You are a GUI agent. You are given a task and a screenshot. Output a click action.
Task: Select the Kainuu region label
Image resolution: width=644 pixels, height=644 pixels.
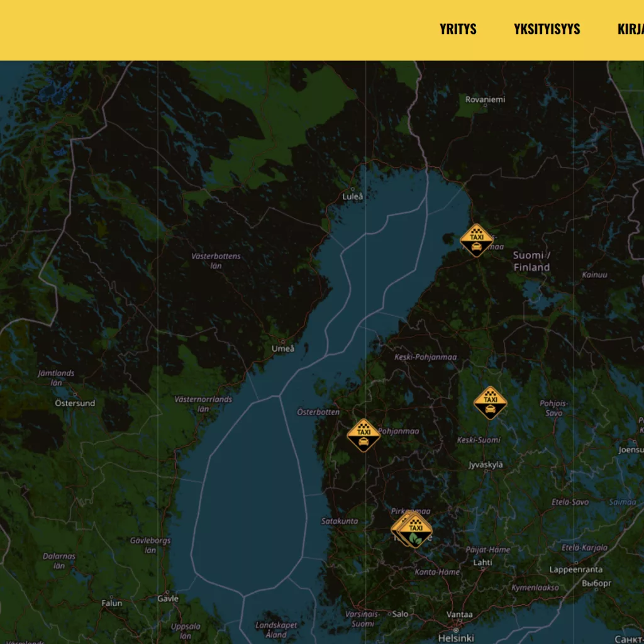click(x=594, y=275)
